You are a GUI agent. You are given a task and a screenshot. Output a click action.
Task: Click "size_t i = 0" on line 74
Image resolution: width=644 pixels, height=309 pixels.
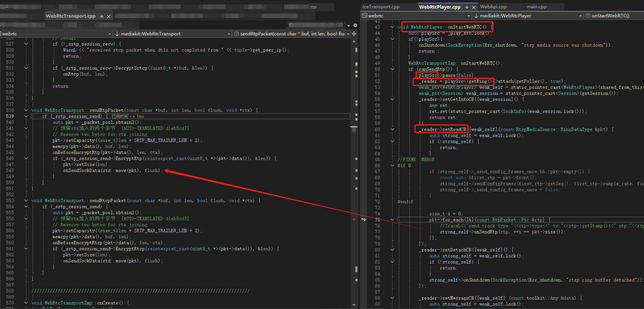tap(445, 214)
